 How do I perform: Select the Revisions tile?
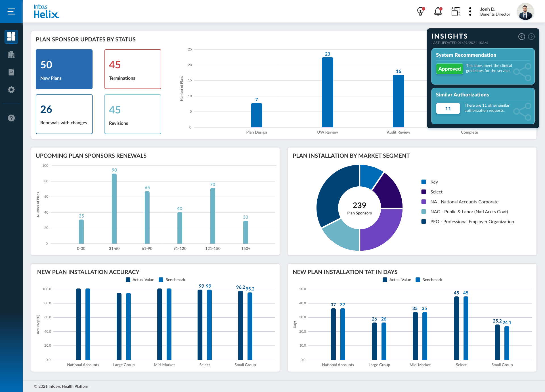pyautogui.click(x=133, y=114)
